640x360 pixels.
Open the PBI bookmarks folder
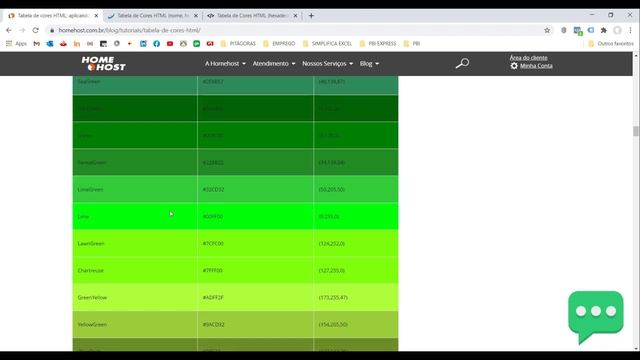pyautogui.click(x=412, y=43)
